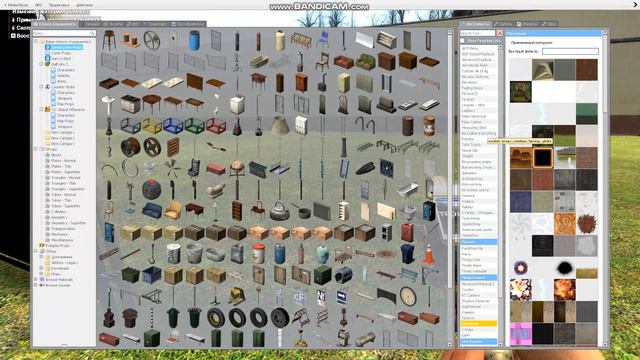Select the No Collide Everything tool

479,133
